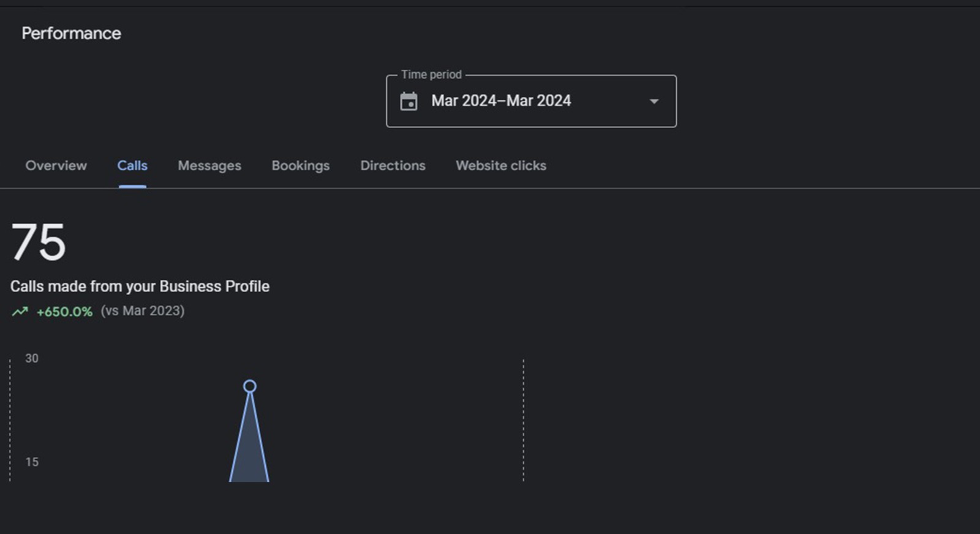Viewport: 980px width, 534px height.
Task: Click the 15 y-axis label
Action: (32, 462)
